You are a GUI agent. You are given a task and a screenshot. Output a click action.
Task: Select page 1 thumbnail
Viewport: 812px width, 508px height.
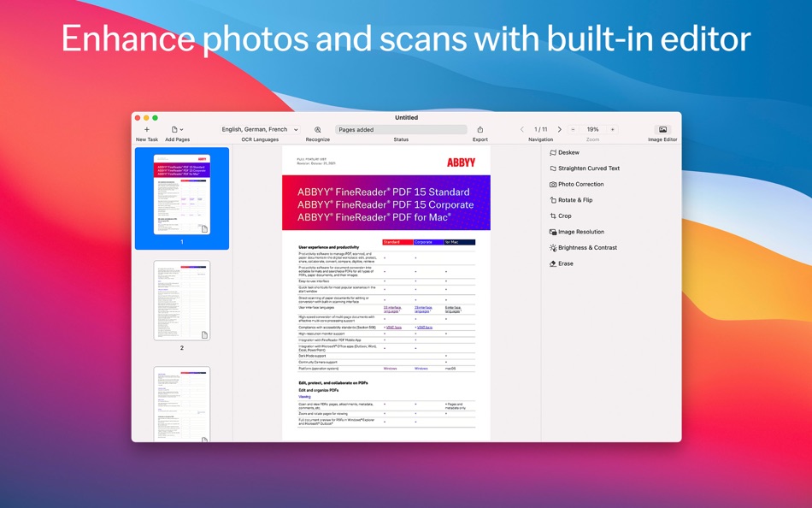point(182,194)
